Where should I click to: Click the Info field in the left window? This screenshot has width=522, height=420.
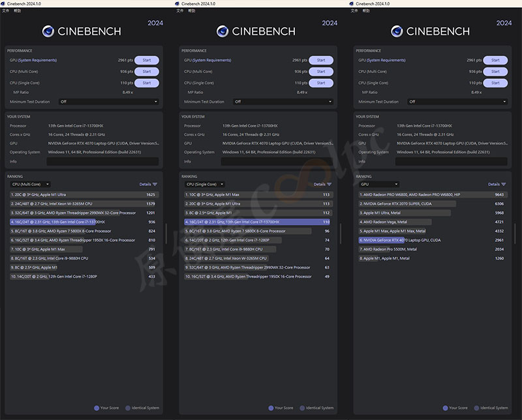pos(102,161)
